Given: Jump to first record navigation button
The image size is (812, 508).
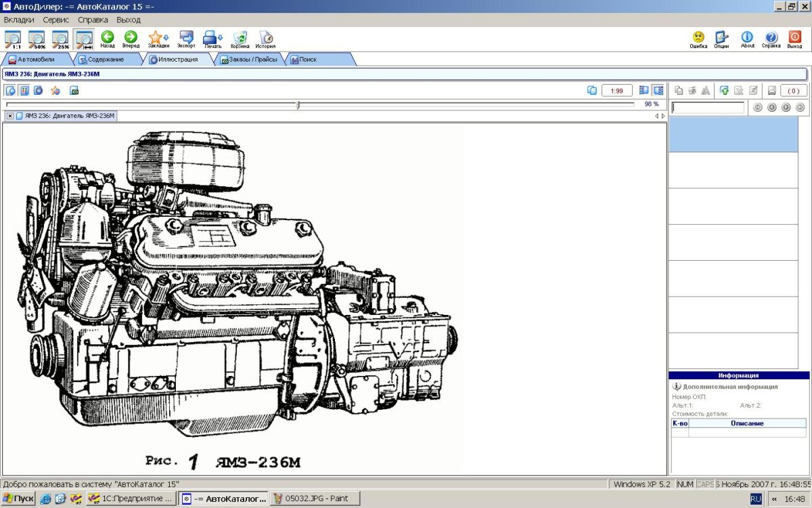Looking at the screenshot, I should pyautogui.click(x=758, y=107).
